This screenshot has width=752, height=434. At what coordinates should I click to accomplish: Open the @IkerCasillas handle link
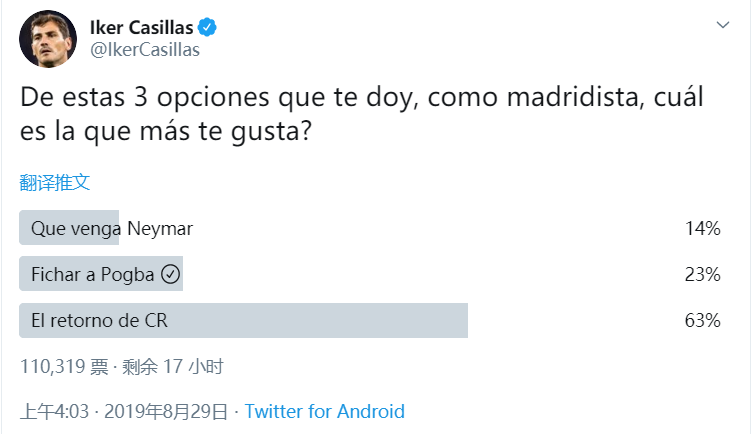pos(145,50)
